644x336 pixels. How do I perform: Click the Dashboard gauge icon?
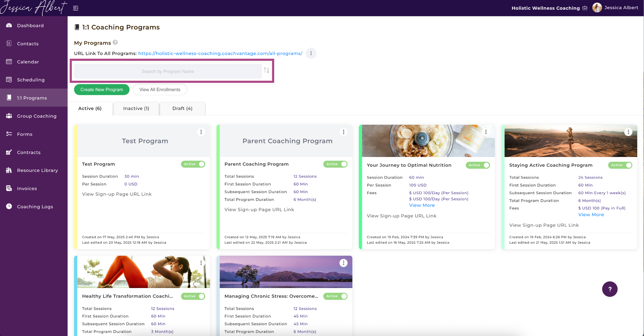tap(9, 25)
